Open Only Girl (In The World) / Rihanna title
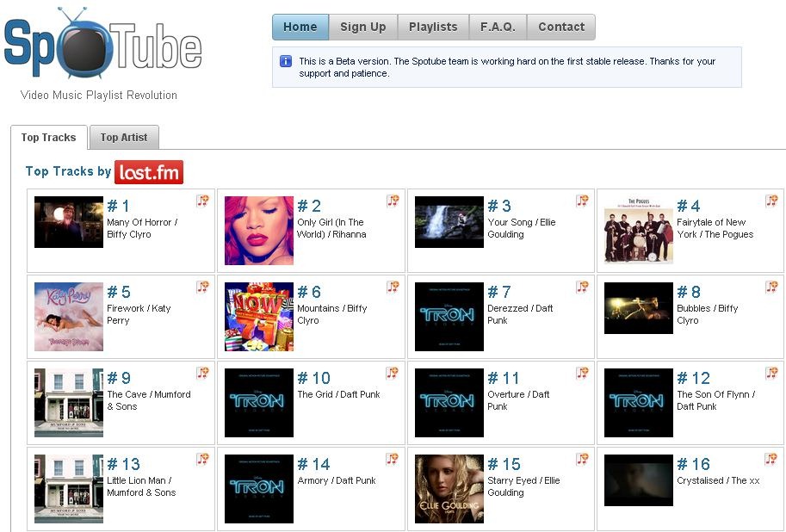This screenshot has height=532, width=786. (331, 228)
